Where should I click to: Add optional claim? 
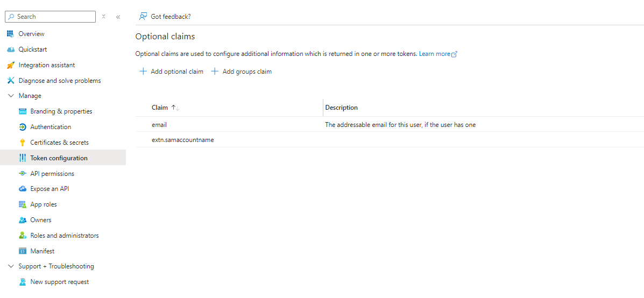pos(171,72)
